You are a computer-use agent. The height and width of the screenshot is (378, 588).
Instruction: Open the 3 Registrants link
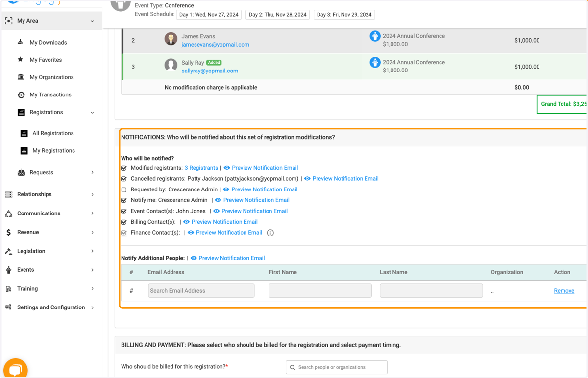pos(201,168)
